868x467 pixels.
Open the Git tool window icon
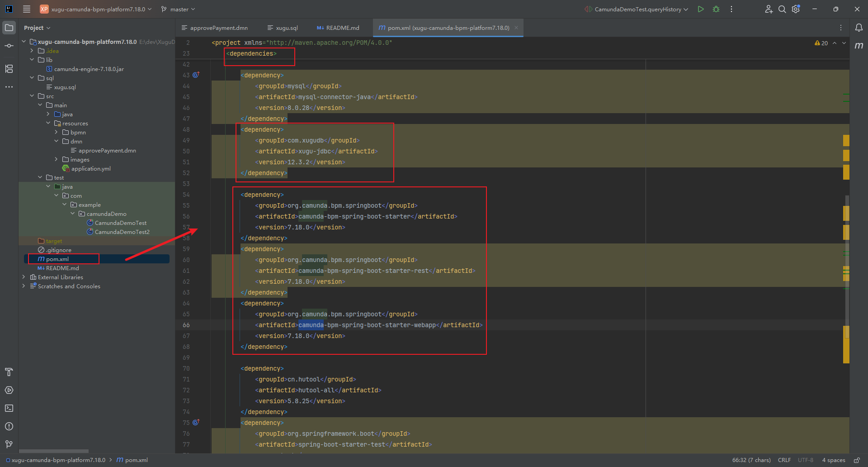click(9, 444)
